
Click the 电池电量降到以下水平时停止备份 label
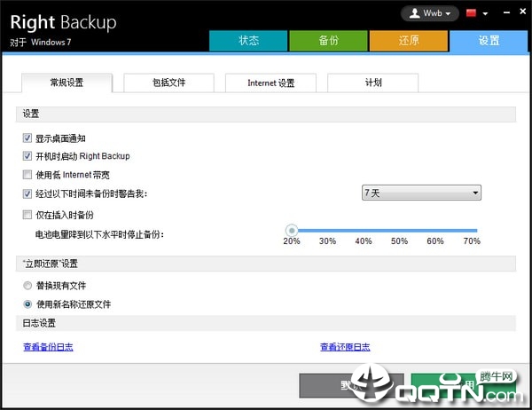click(x=99, y=234)
